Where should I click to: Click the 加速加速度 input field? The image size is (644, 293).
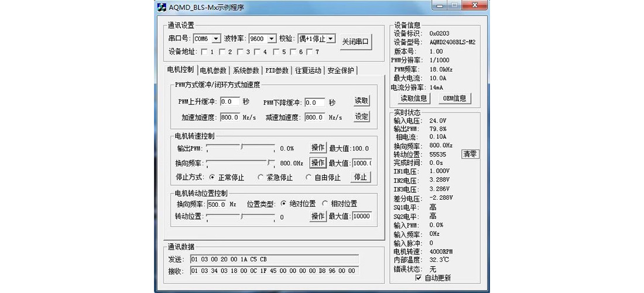click(x=230, y=117)
